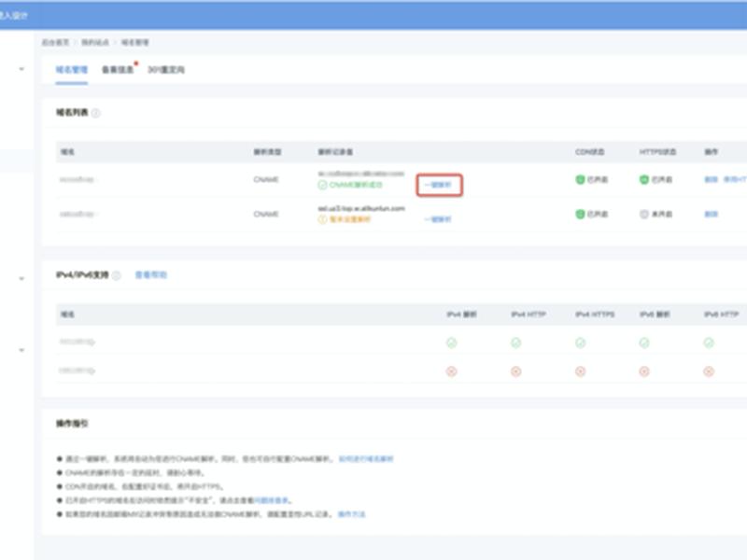Click the CDN shield icon in the CNAME解析成功 row

(x=580, y=179)
